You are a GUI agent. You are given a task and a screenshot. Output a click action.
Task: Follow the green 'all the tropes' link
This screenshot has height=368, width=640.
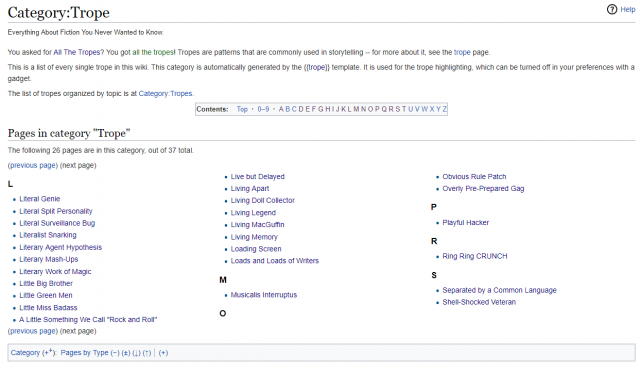[x=153, y=52]
